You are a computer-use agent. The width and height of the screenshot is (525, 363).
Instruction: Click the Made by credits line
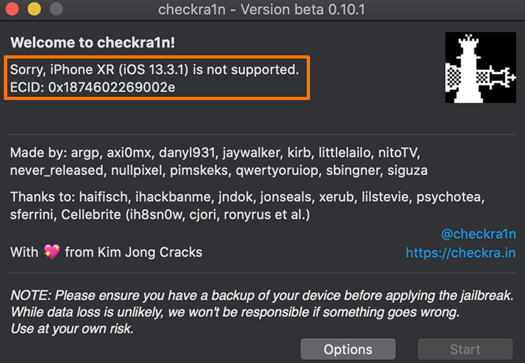(x=215, y=153)
